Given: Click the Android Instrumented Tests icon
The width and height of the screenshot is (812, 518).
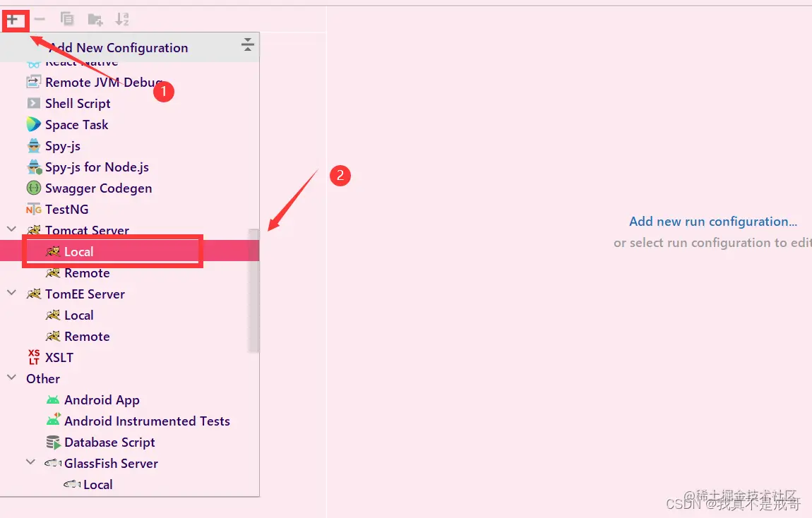Looking at the screenshot, I should point(54,420).
